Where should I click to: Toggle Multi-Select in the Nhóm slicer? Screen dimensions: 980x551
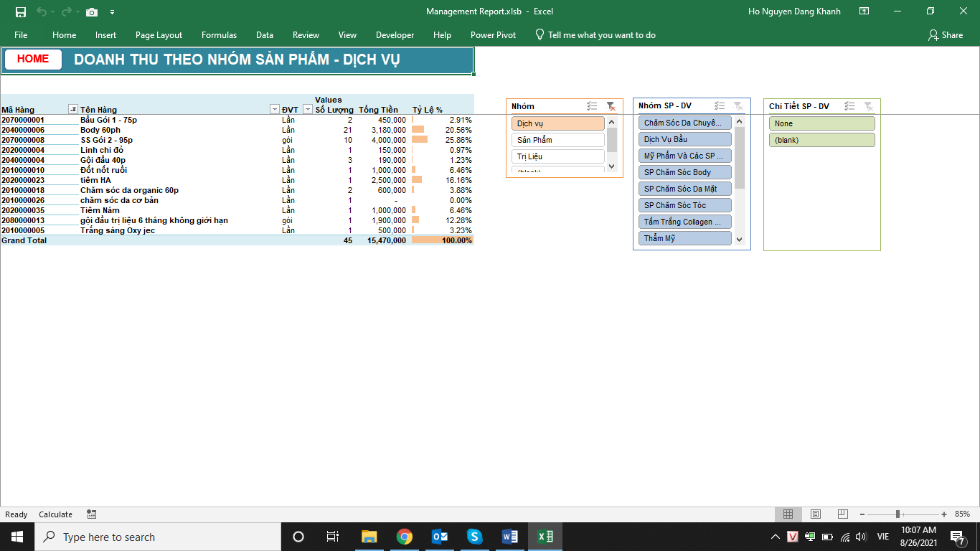tap(592, 106)
